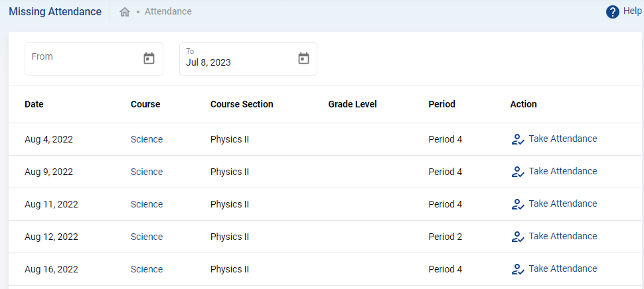Screen dimensions: 644x289
Task: Open the Attendance breadcrumb link
Action: tap(168, 11)
